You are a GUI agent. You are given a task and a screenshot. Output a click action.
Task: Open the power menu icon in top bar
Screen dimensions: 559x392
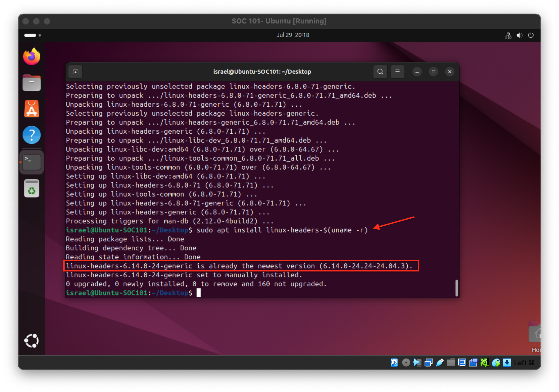tap(531, 35)
